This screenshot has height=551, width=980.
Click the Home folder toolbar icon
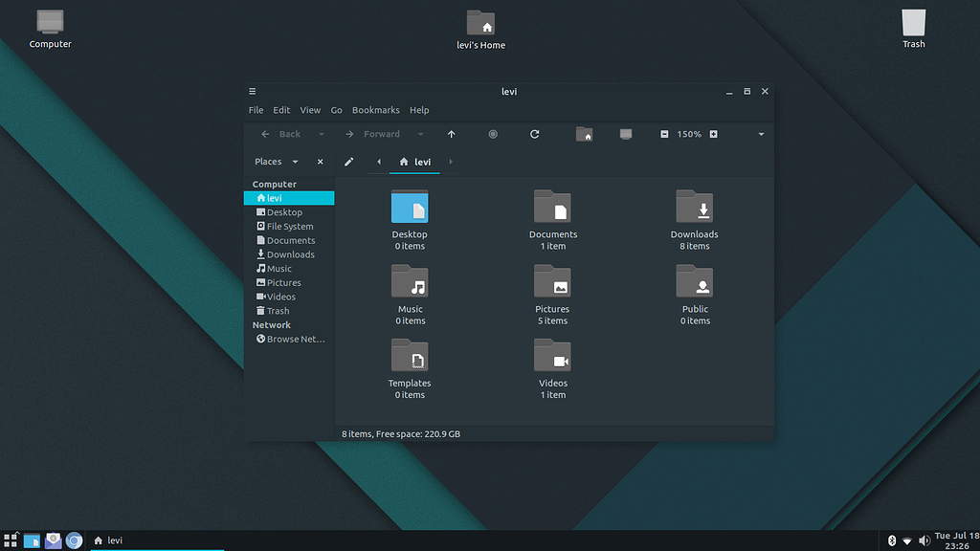[x=585, y=134]
